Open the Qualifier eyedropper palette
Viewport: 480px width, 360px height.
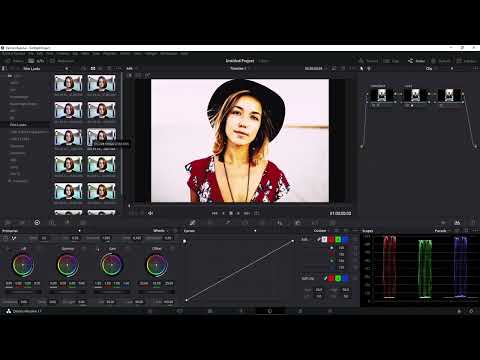(x=228, y=222)
